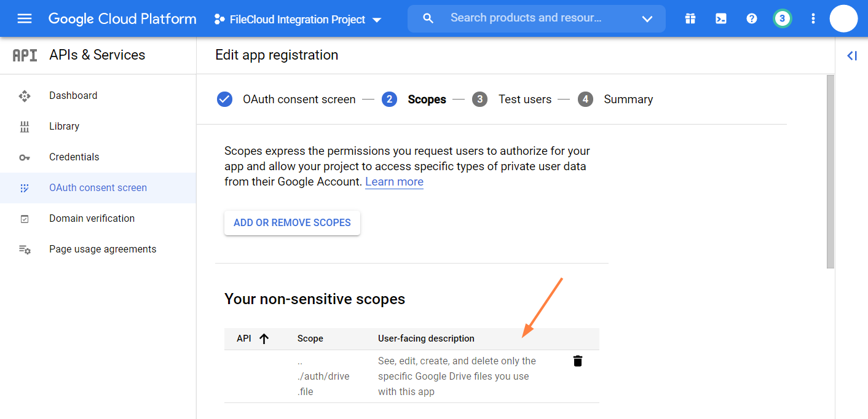Toggle the right side info panel
Viewport: 868px width, 419px height.
point(851,56)
